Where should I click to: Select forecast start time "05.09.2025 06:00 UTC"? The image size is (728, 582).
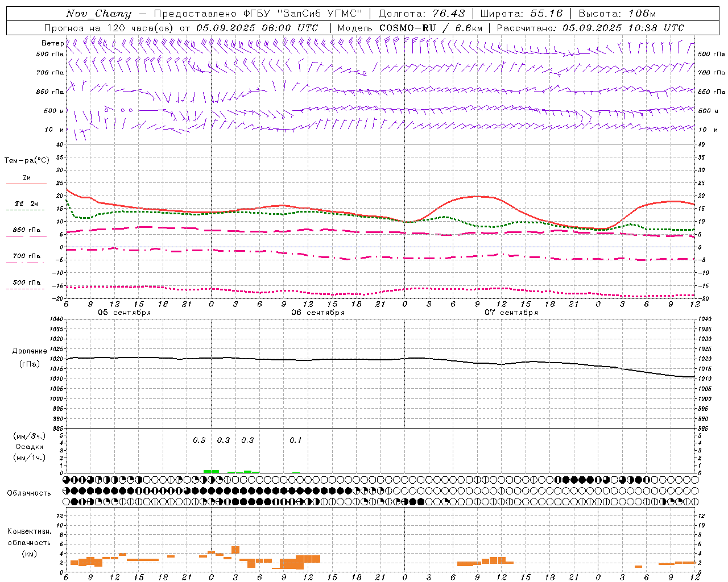(257, 28)
